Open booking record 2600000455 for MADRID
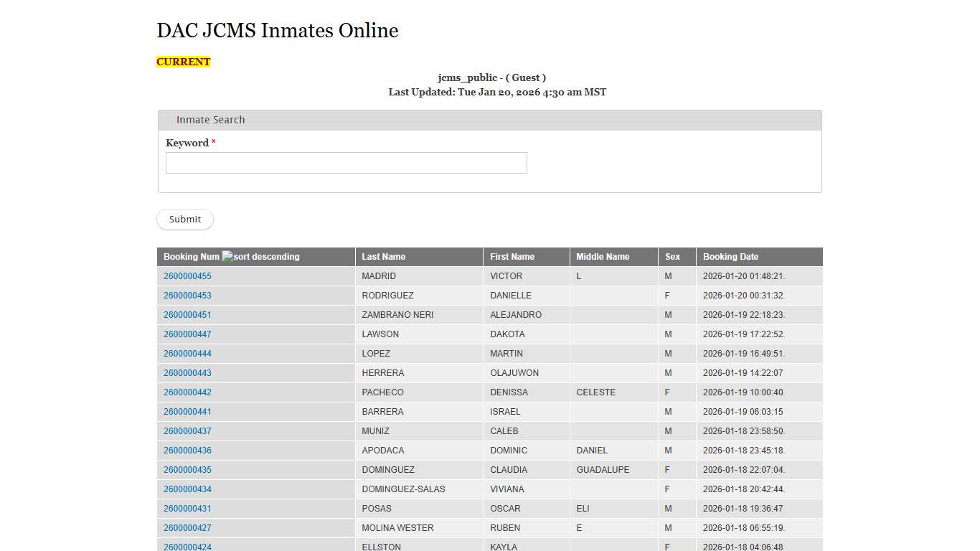 pyautogui.click(x=187, y=275)
